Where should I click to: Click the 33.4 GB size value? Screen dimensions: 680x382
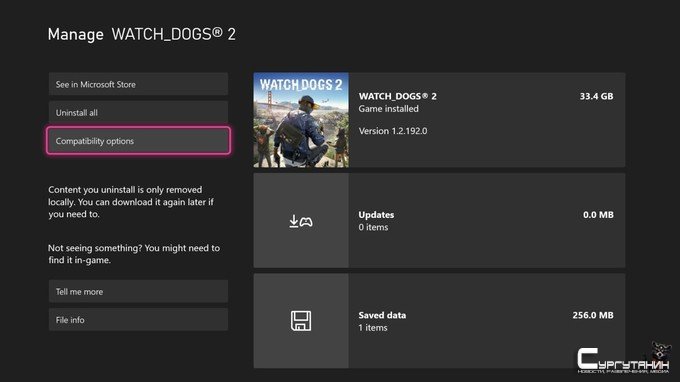click(x=596, y=96)
